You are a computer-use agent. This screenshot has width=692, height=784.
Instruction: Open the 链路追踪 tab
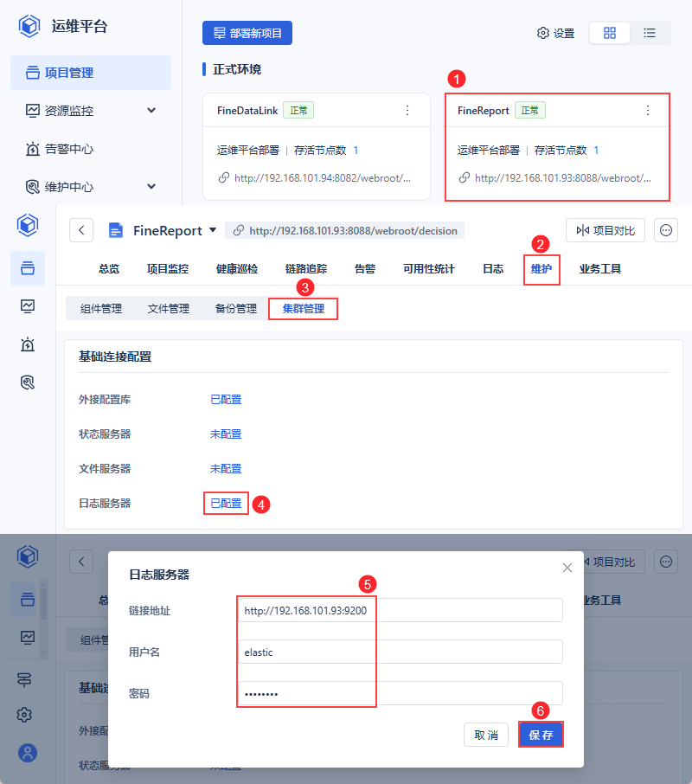tap(306, 269)
